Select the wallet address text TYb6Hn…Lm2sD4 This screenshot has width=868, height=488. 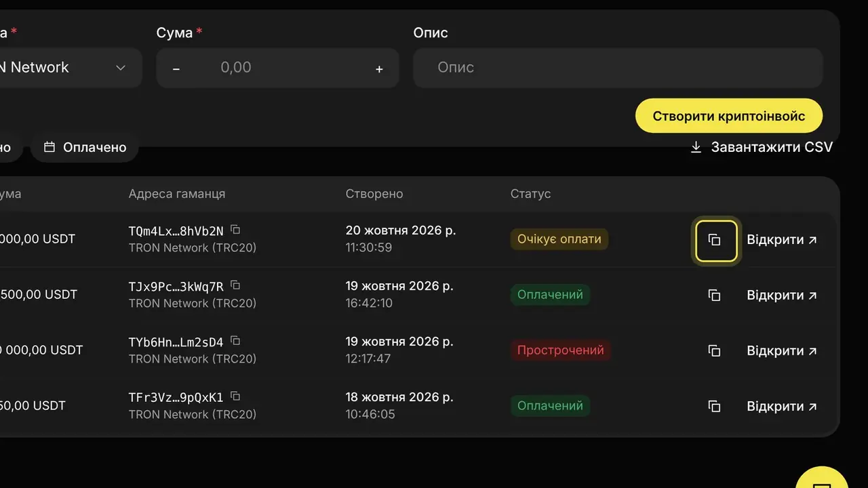coord(176,342)
